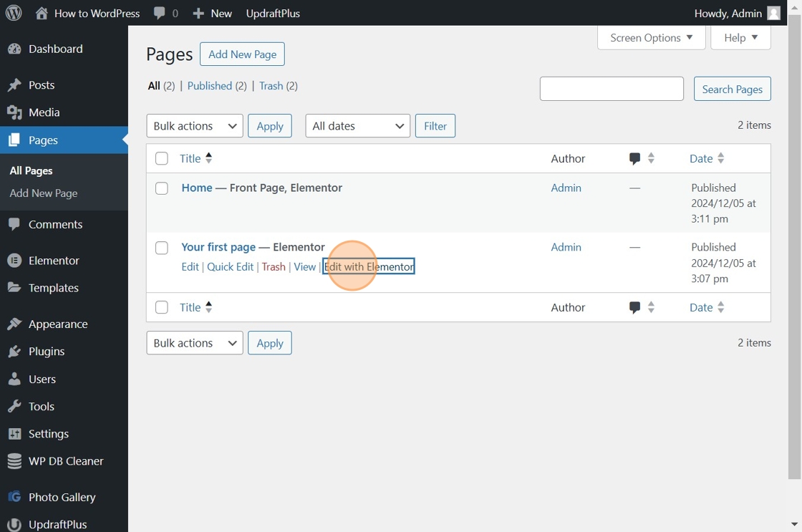Sort by Title using header arrows
802x532 pixels.
coord(208,158)
